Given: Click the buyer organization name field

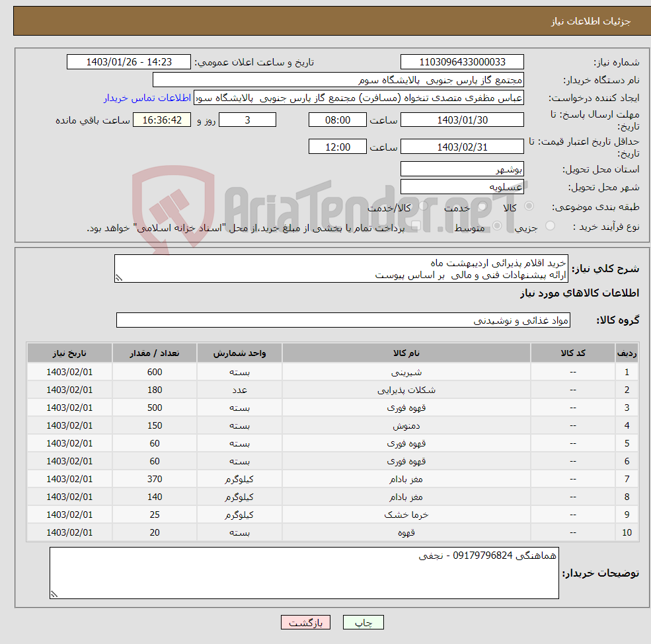Looking at the screenshot, I should click(338, 80).
